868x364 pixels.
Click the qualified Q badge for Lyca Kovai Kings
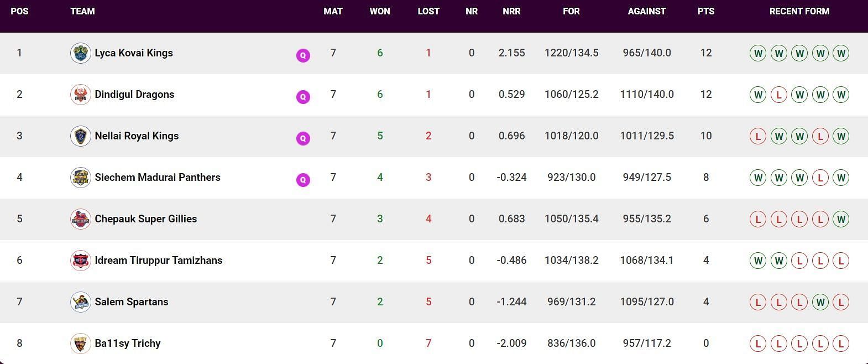click(303, 55)
